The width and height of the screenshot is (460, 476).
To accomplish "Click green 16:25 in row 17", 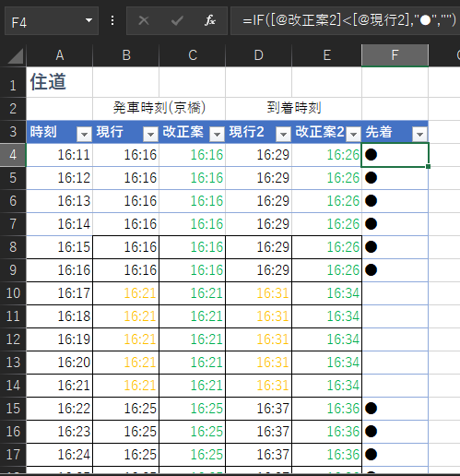I will [x=193, y=455].
